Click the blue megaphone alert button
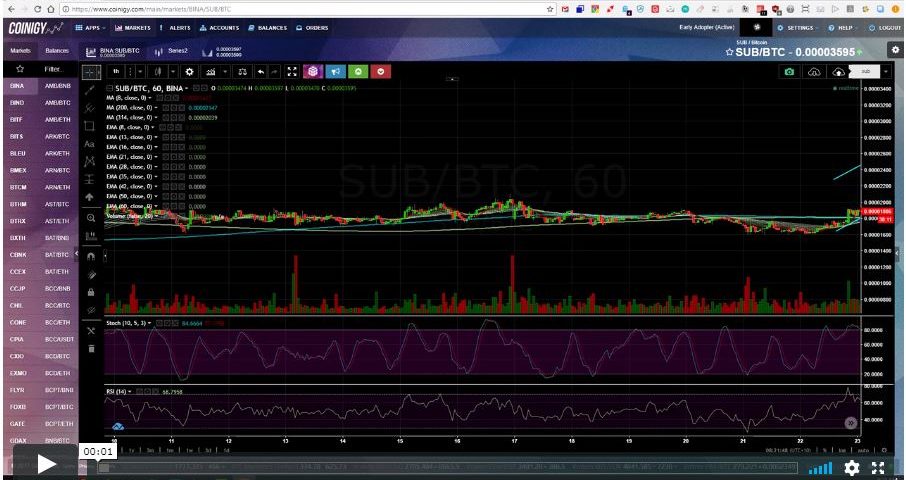 pos(335,72)
